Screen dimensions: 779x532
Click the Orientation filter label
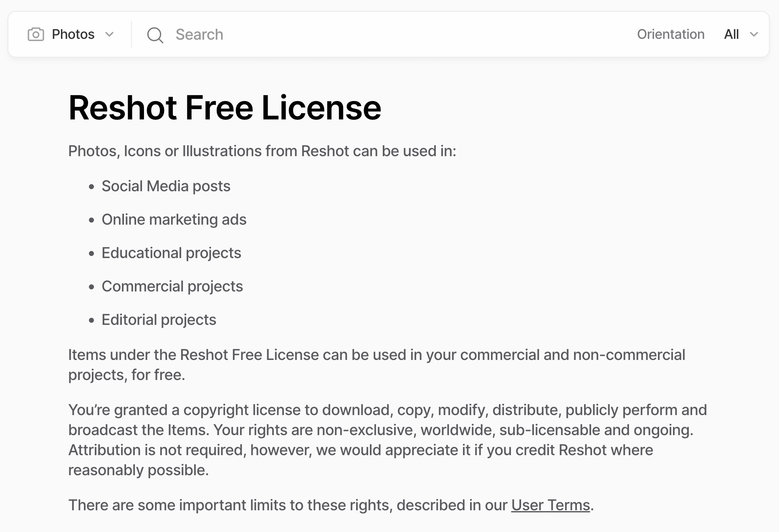[x=670, y=34]
